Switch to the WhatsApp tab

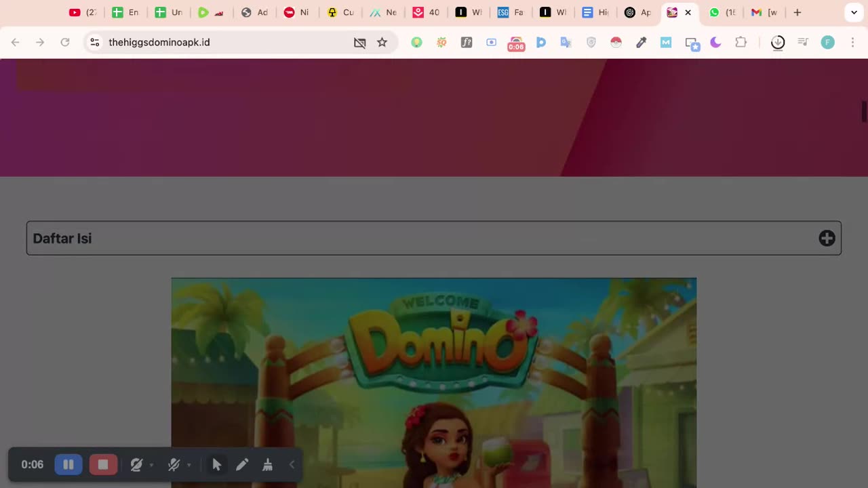point(722,12)
